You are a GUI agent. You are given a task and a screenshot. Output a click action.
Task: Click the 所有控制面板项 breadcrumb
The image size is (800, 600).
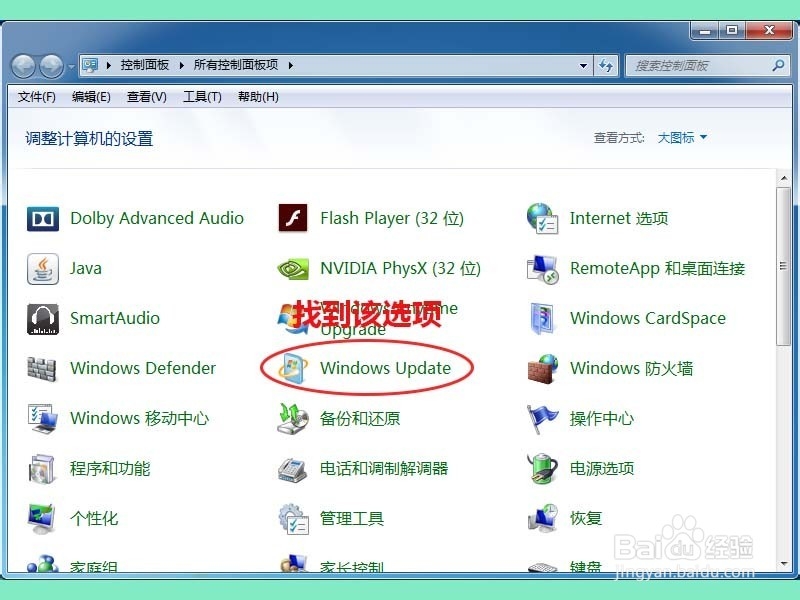[236, 65]
